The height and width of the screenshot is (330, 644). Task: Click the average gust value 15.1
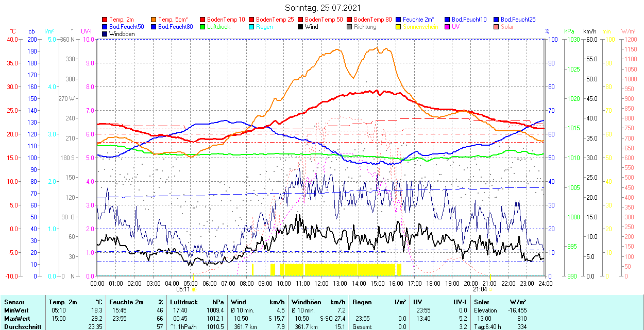[x=340, y=326]
